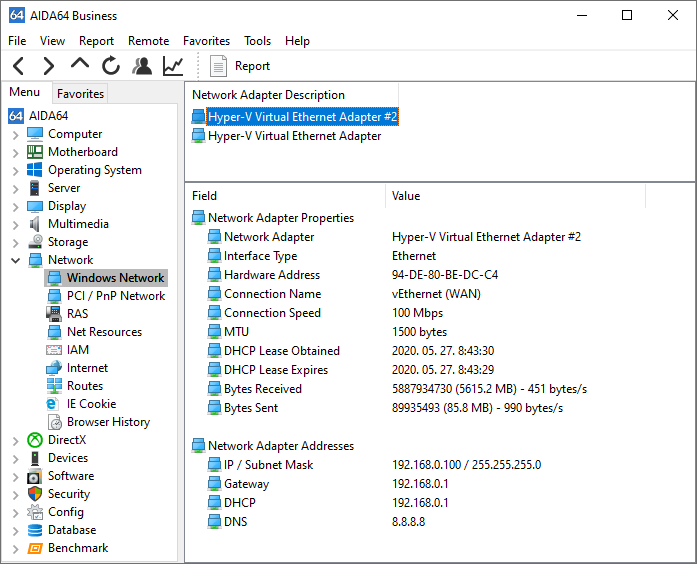The height and width of the screenshot is (564, 697).
Task: Select the AIDA64 root icon in tree
Action: pos(16,116)
